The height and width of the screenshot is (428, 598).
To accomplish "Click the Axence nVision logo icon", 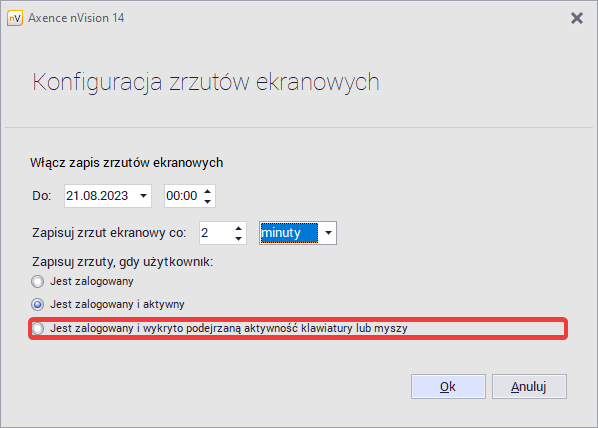I will click(x=15, y=18).
